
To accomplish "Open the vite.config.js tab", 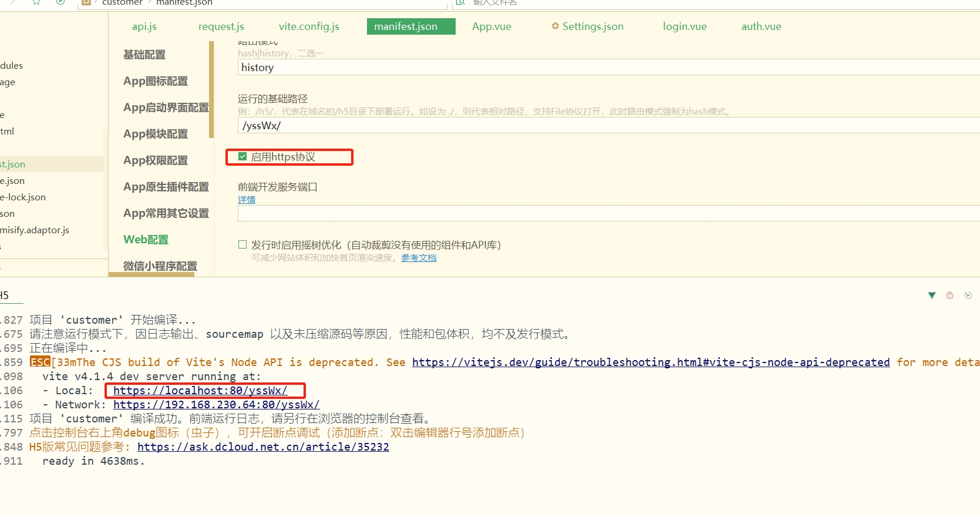I will click(x=309, y=26).
